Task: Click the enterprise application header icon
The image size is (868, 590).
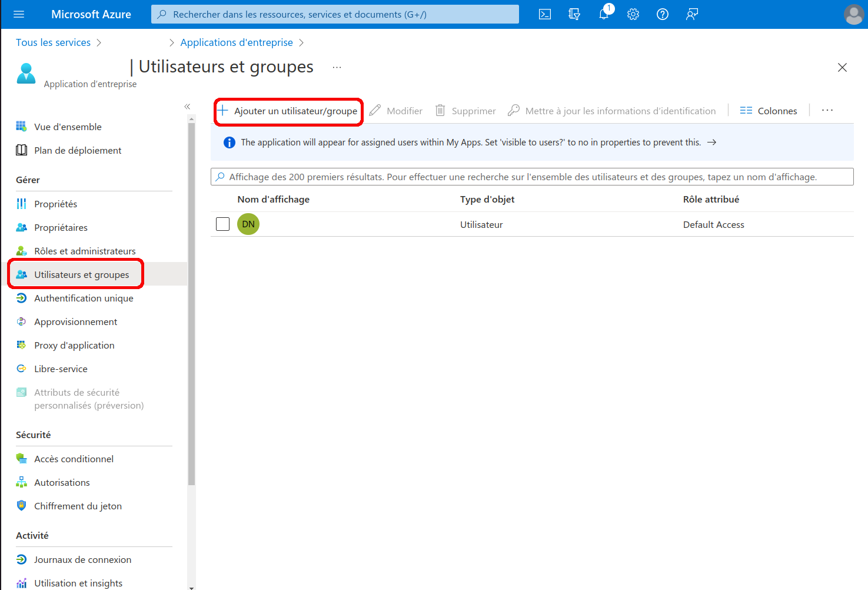Action: click(x=26, y=74)
